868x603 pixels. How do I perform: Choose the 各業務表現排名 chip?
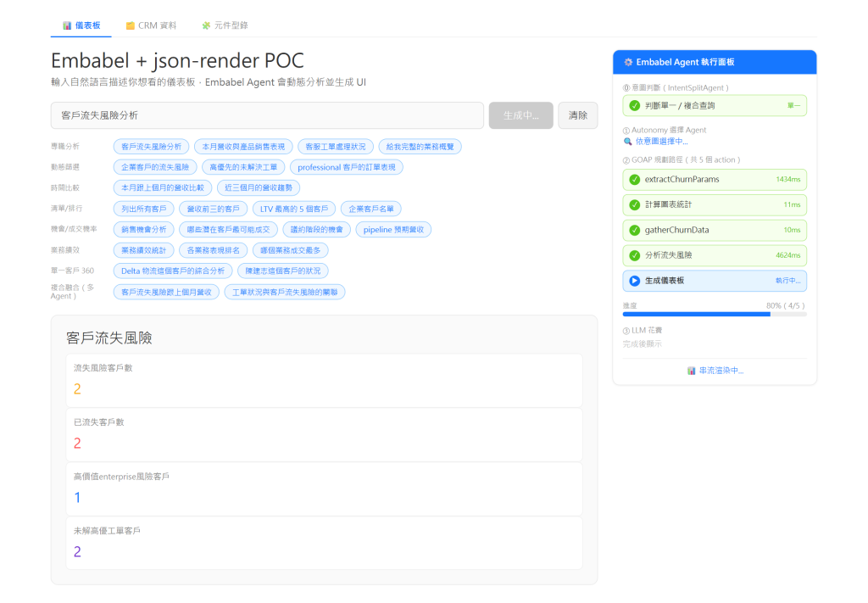213,250
